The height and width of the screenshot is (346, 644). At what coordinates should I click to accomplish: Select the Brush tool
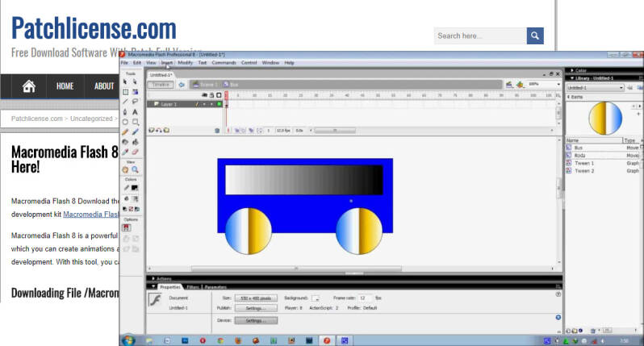[135, 131]
